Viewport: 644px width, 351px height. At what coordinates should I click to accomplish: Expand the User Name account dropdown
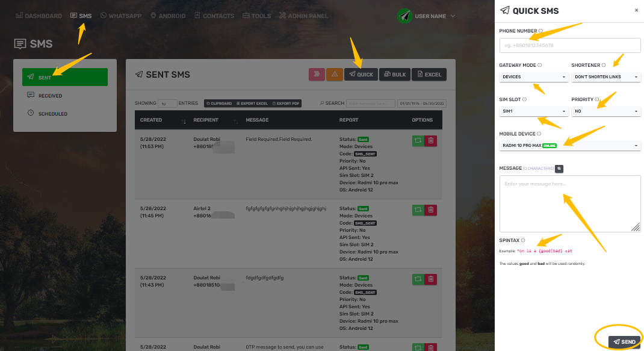pyautogui.click(x=435, y=16)
